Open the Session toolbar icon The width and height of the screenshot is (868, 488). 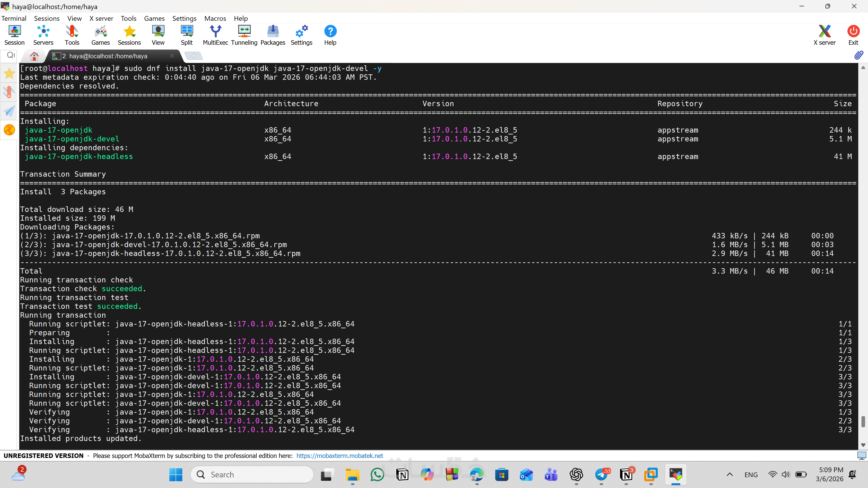pyautogui.click(x=14, y=35)
